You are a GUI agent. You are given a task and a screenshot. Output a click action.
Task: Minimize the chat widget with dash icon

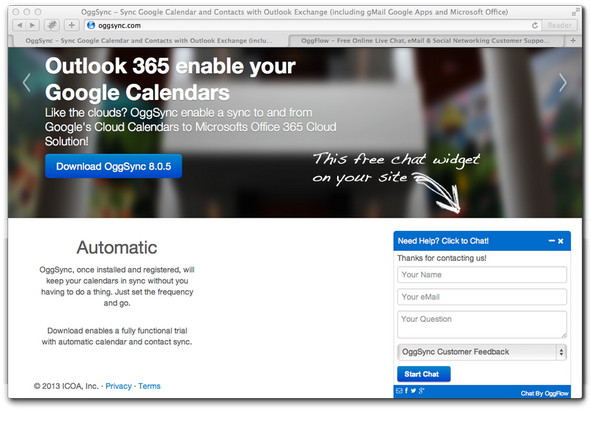pos(552,241)
